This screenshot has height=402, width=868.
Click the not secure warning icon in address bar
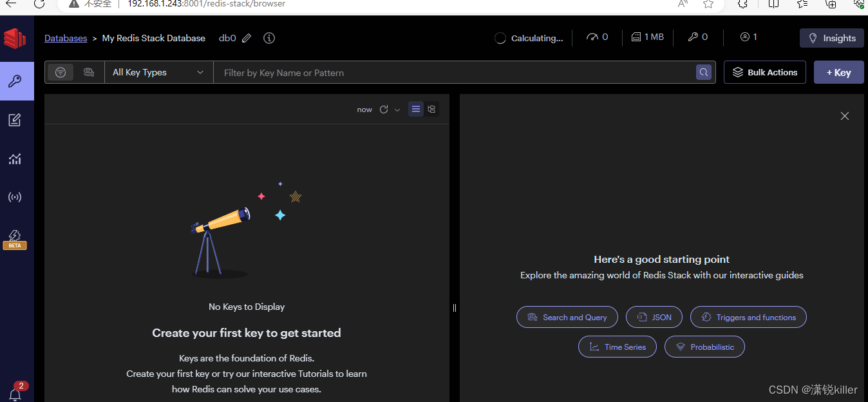[x=74, y=4]
